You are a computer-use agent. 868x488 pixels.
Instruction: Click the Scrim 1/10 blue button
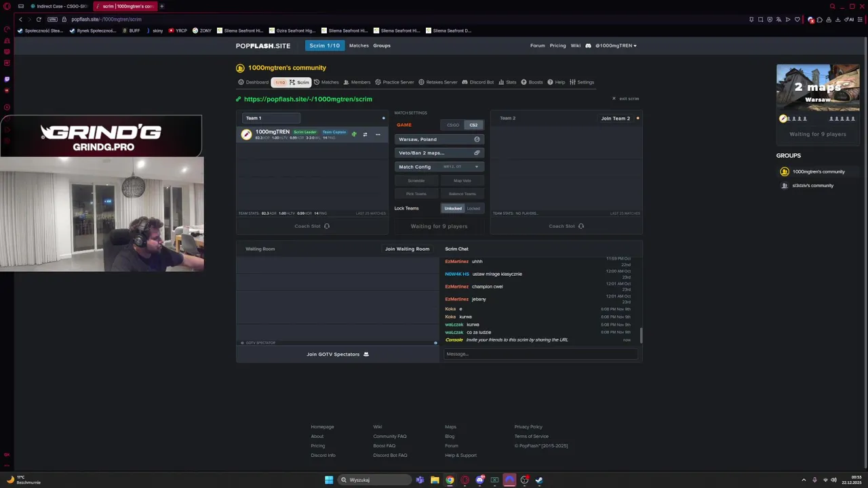[x=325, y=45]
